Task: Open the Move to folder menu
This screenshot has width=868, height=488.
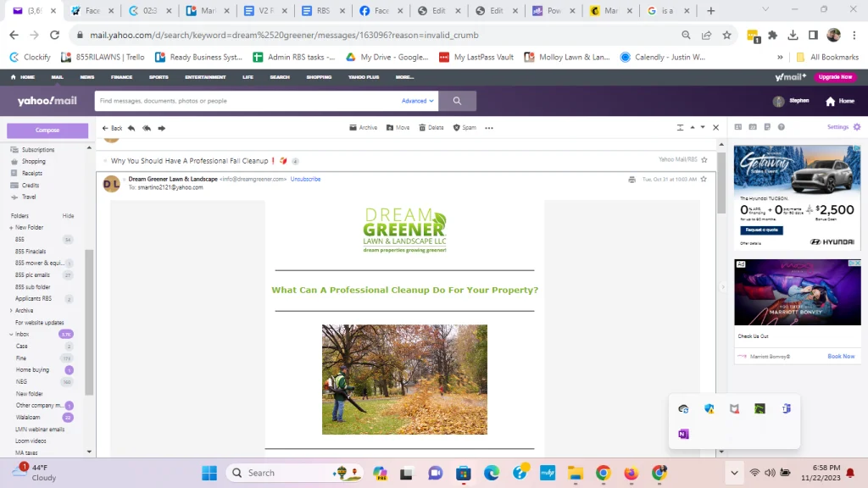Action: pyautogui.click(x=398, y=128)
